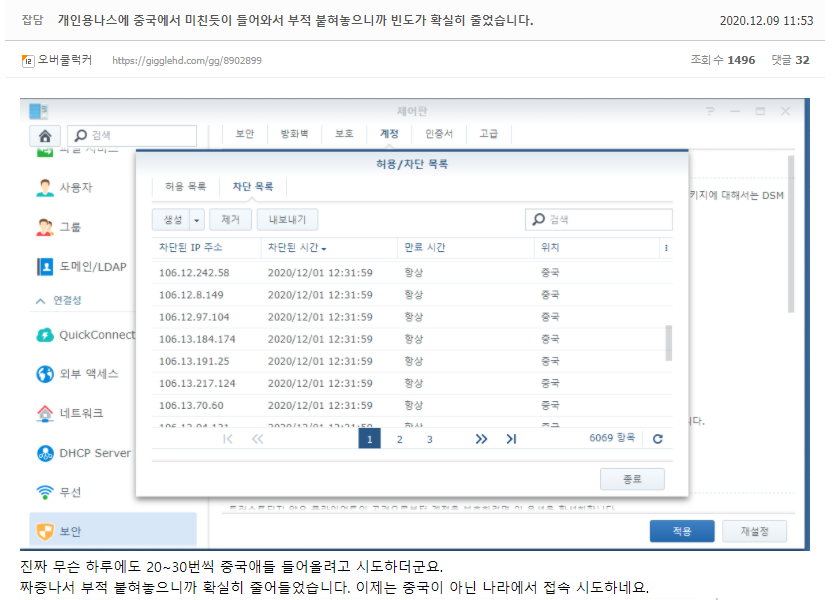Switch to 보안 tab

click(x=245, y=134)
